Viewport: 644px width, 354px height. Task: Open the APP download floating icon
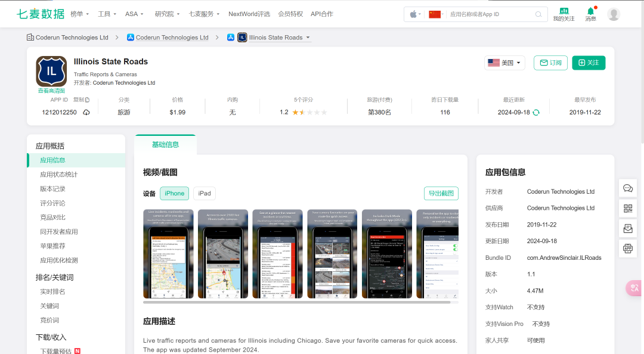tap(628, 248)
